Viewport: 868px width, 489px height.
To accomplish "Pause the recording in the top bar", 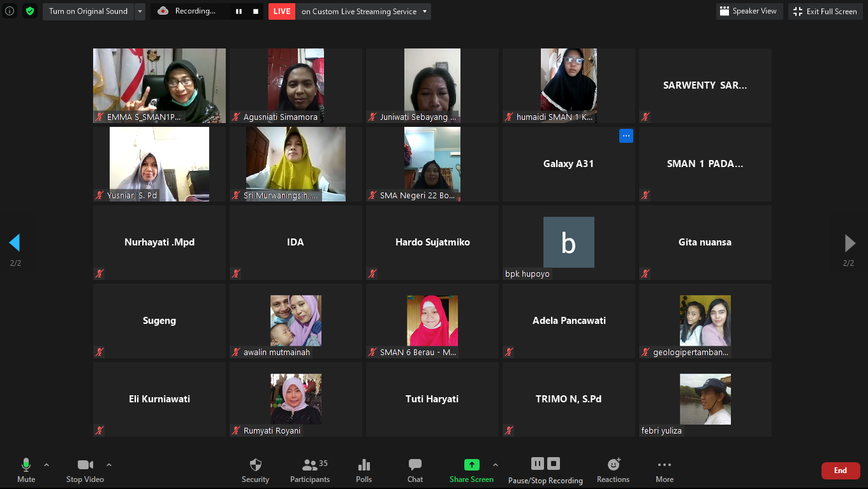I will [x=239, y=11].
